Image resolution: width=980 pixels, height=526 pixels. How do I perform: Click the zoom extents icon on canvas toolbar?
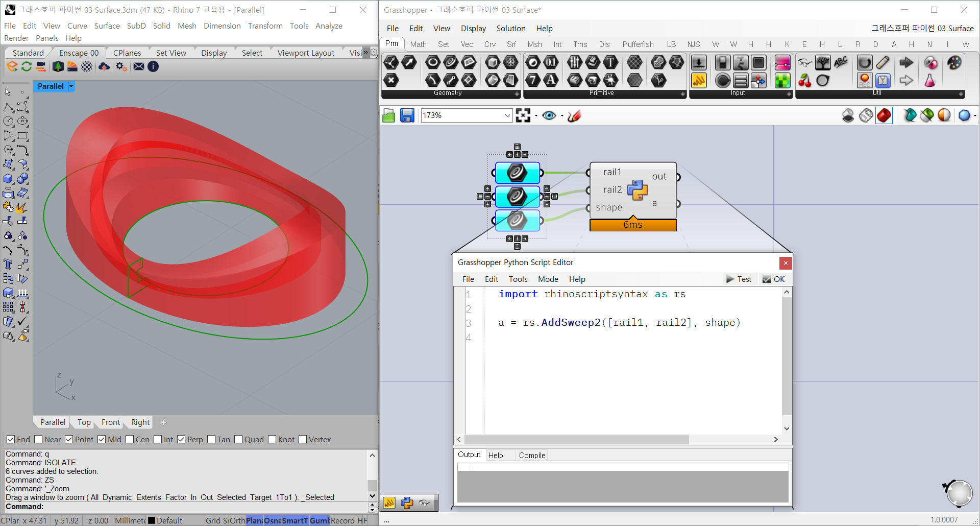[523, 115]
